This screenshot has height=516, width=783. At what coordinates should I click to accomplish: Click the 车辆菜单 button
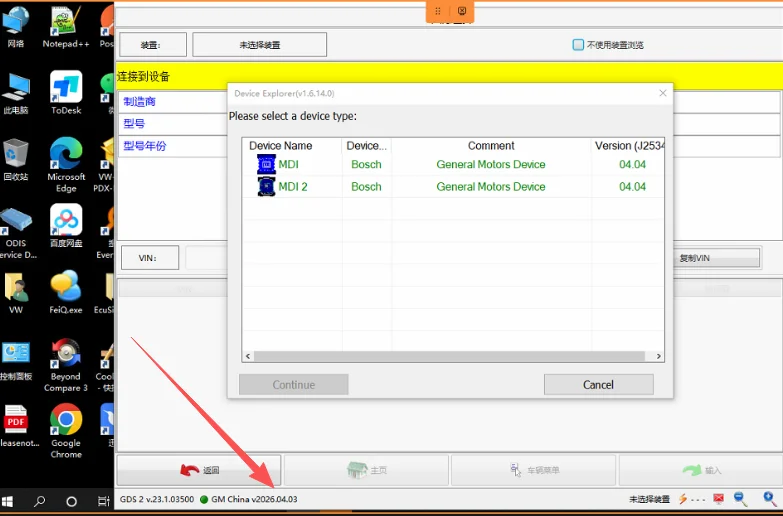[533, 470]
